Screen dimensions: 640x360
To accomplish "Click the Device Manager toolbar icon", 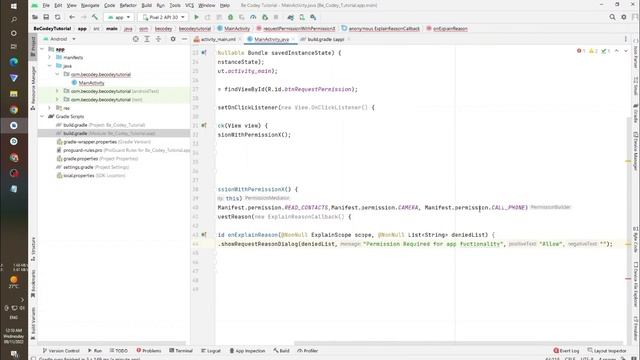I will coord(302,17).
